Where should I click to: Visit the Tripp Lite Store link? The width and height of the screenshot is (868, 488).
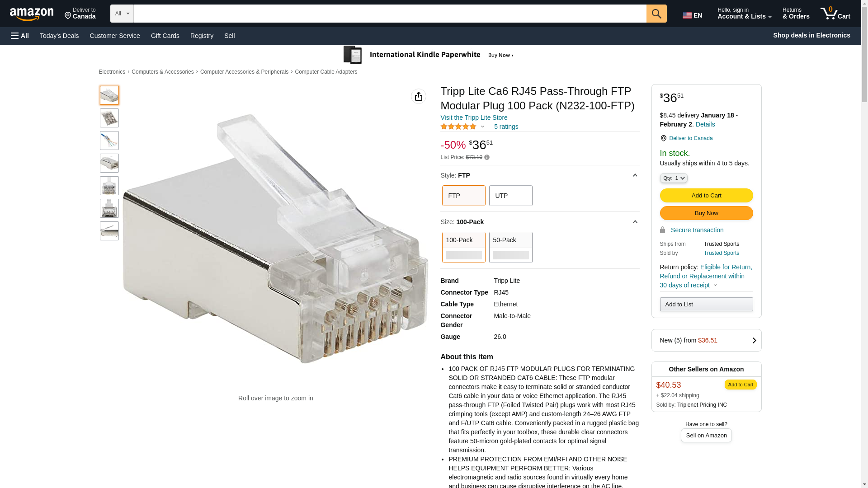(x=473, y=117)
